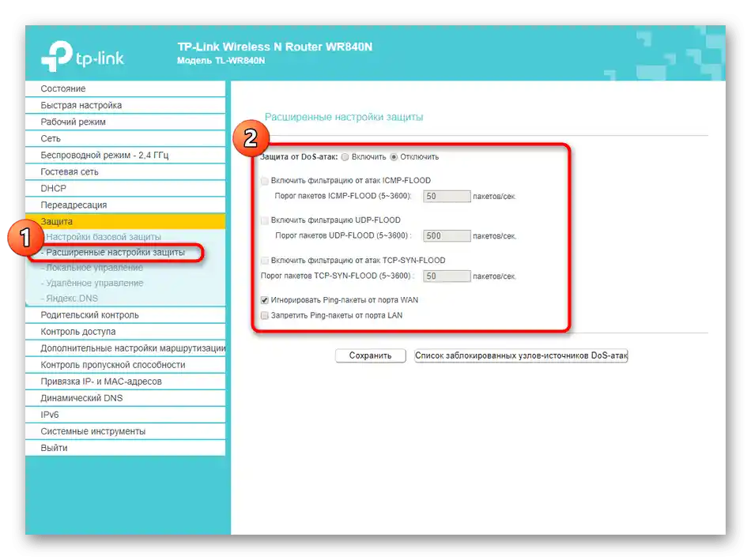Select Расширенные настройки защиты submenu
Screen dimensions: 751x560
[115, 252]
